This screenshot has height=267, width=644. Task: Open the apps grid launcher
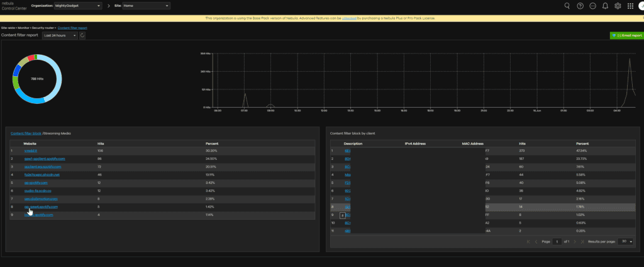click(x=630, y=6)
